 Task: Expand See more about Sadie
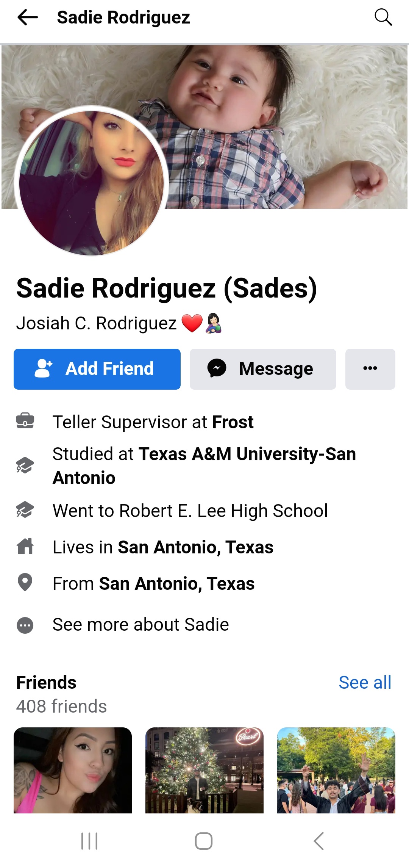point(140,625)
